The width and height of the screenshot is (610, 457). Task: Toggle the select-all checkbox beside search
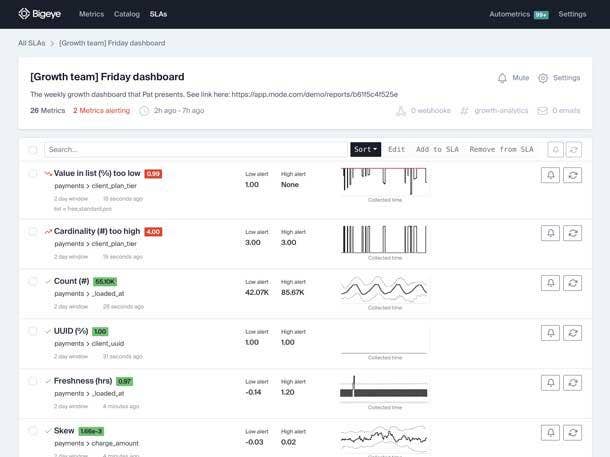pyautogui.click(x=33, y=150)
